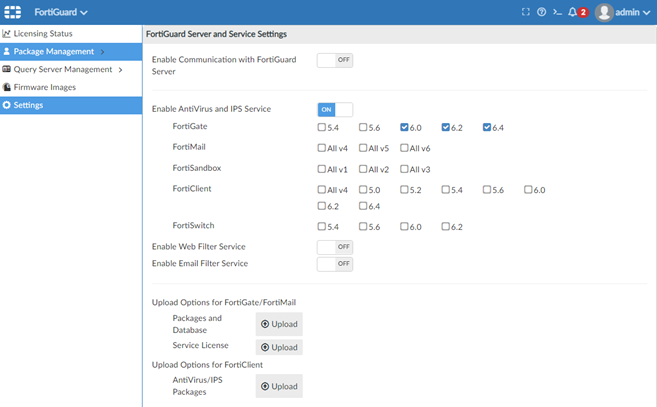The width and height of the screenshot is (657, 407).
Task: Uncheck FortiGate 6.4 checkbox
Action: pyautogui.click(x=487, y=127)
